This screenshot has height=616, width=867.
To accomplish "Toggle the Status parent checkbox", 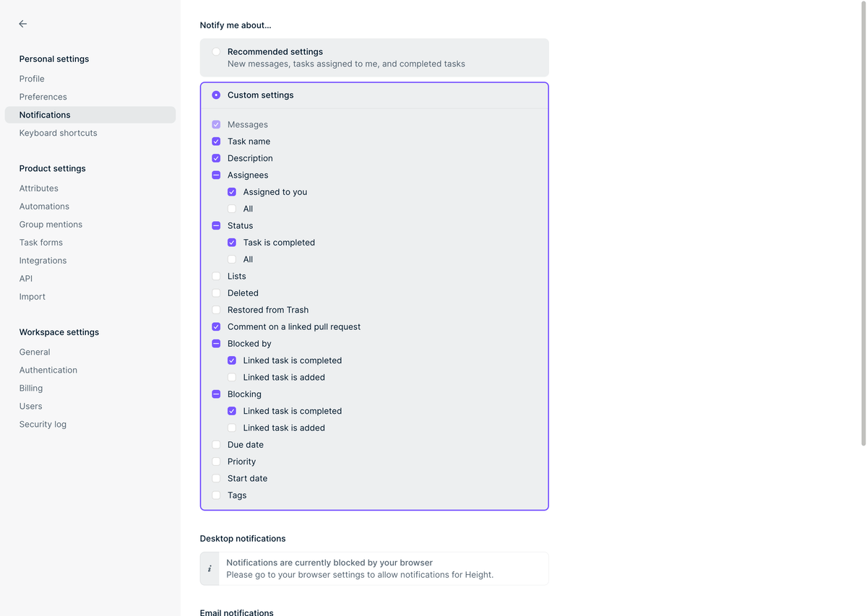I will [x=216, y=226].
